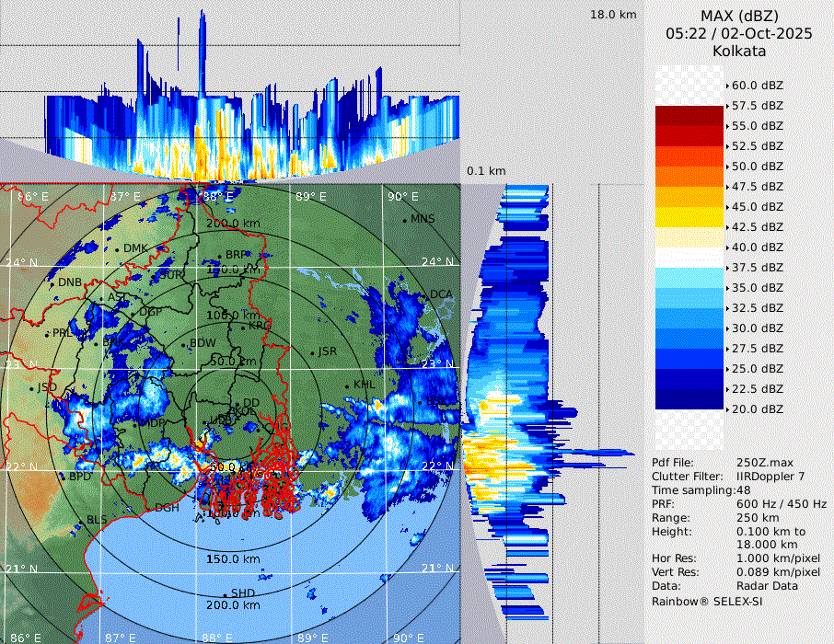Click the dark blue 20.0 dBZ swatch
Screen dimensions: 834x644
point(689,399)
